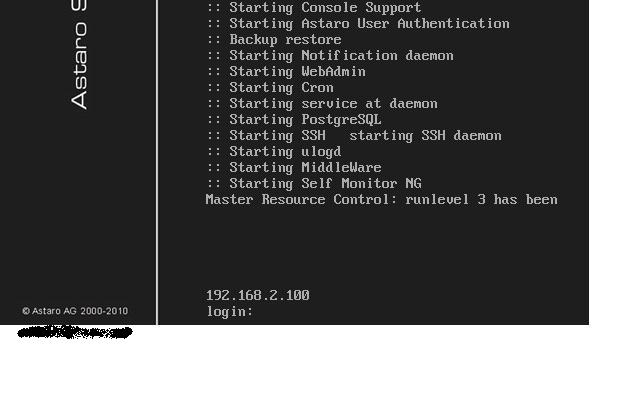The image size is (640, 400).
Task: Click the Starting service at daemon line
Action: [322, 104]
